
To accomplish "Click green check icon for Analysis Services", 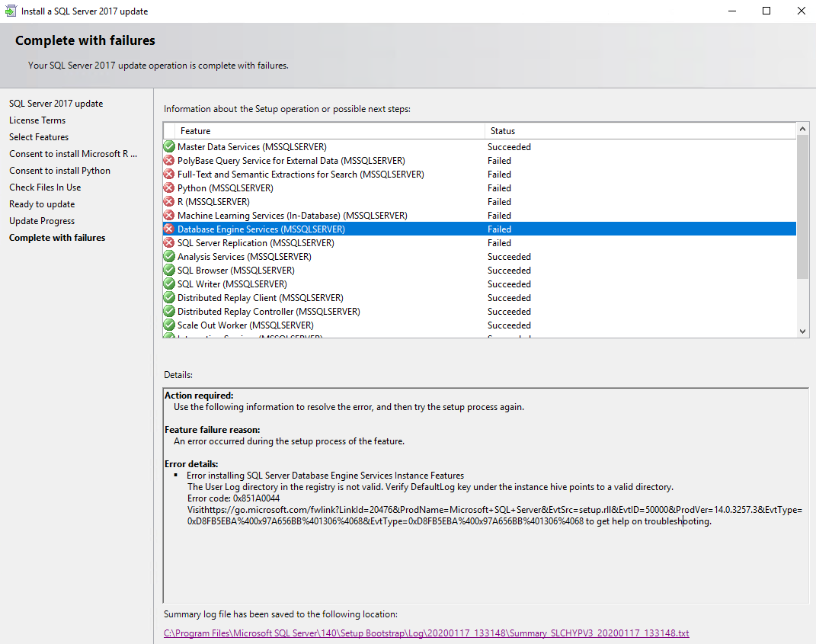I will (x=169, y=257).
